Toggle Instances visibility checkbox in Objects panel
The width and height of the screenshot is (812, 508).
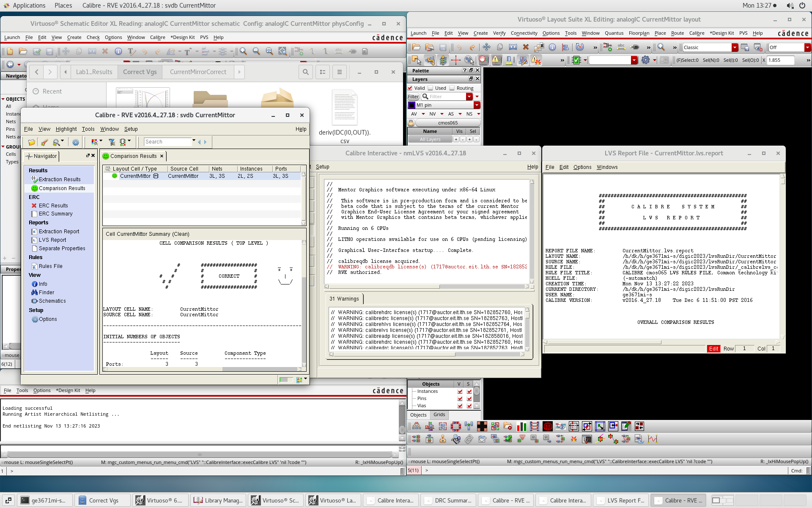[x=460, y=392]
